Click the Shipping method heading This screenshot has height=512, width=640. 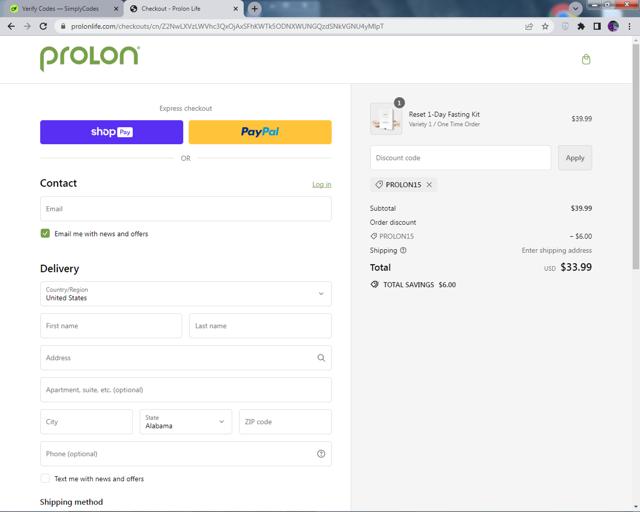click(x=71, y=502)
